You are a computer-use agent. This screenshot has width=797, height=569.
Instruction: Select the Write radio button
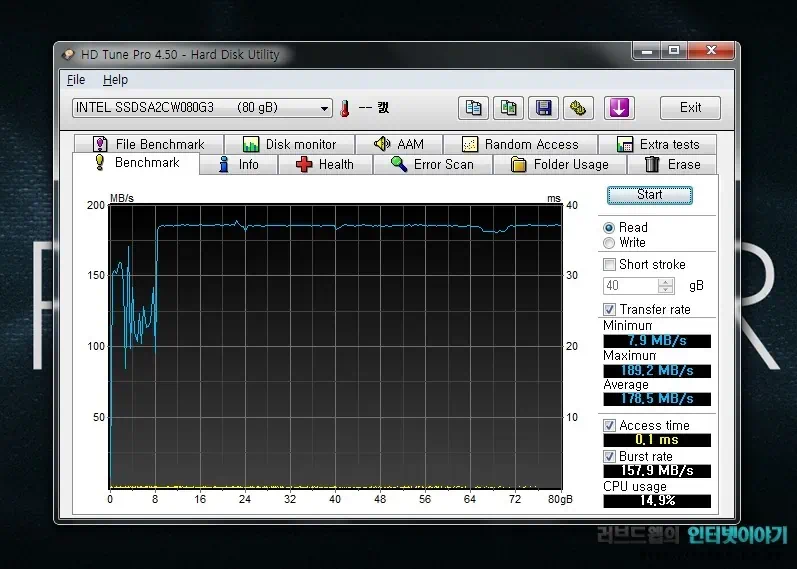click(x=609, y=243)
